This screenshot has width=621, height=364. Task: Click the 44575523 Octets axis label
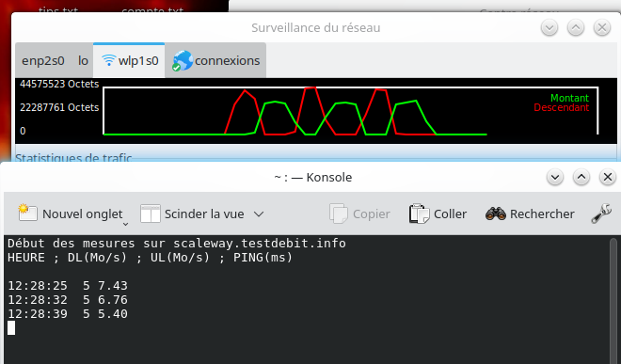point(59,84)
